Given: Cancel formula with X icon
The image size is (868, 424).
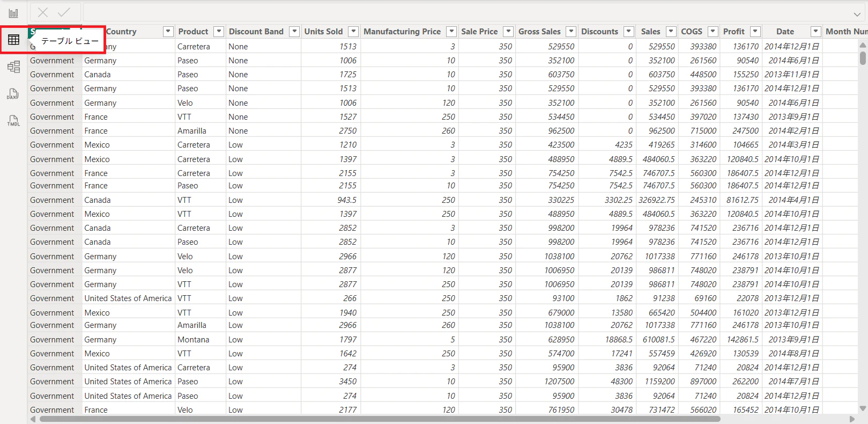Looking at the screenshot, I should pos(43,12).
